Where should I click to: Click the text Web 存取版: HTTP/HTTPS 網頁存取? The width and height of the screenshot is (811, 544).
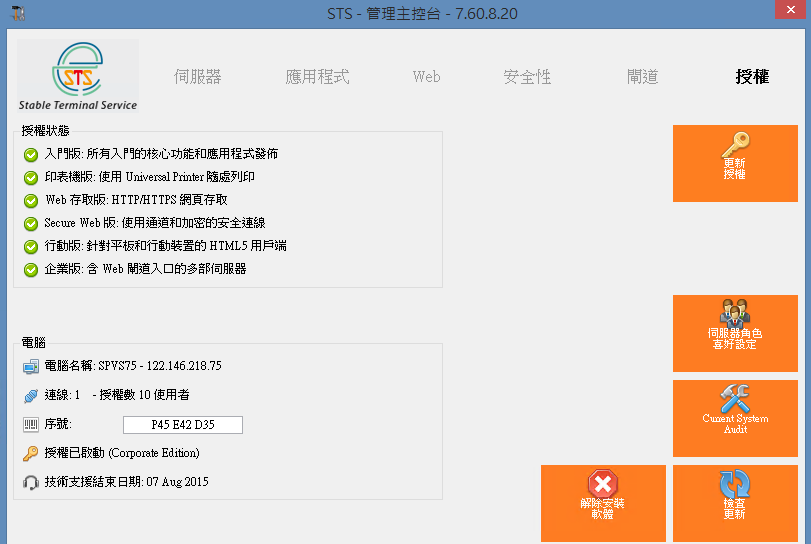pyautogui.click(x=136, y=200)
